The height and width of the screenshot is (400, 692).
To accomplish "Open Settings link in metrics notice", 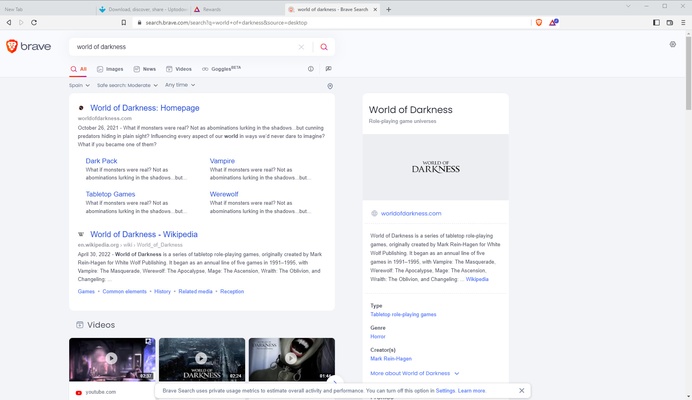I will (x=445, y=391).
